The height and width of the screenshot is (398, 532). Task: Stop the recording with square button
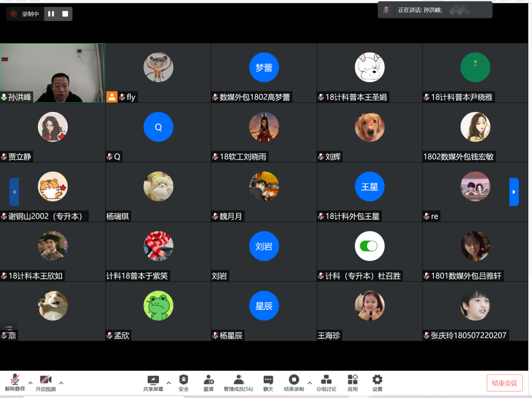coord(65,14)
